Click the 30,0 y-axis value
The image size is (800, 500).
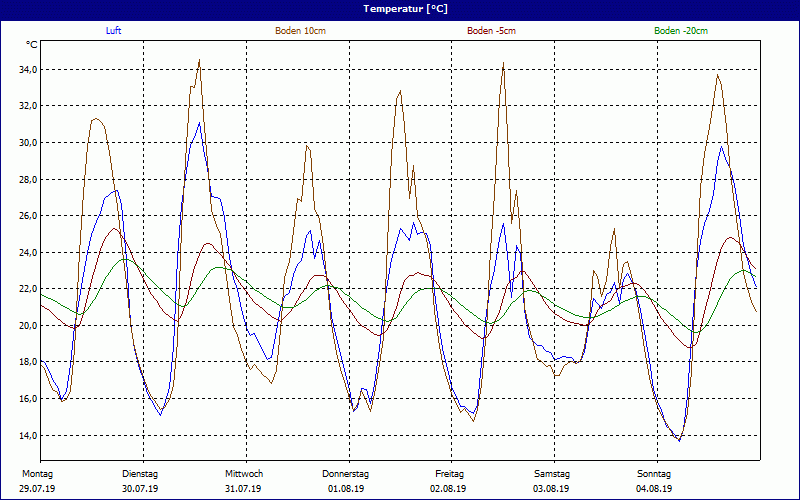[29, 143]
